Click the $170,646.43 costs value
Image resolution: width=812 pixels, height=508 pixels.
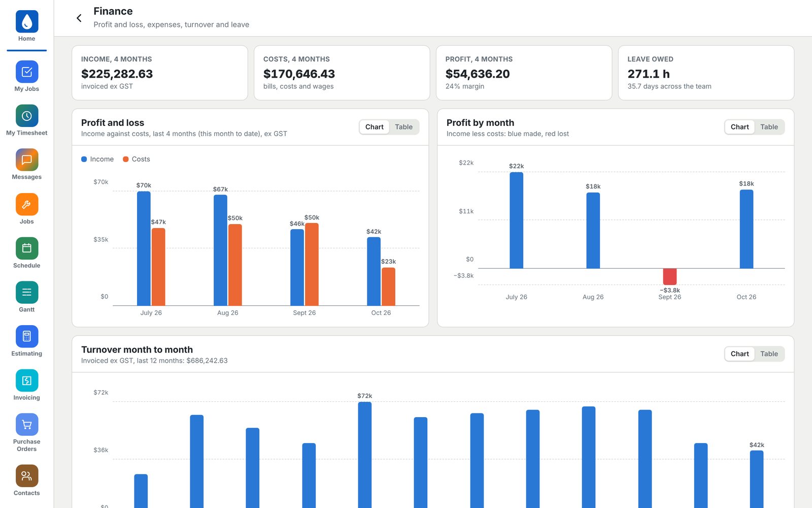click(299, 74)
